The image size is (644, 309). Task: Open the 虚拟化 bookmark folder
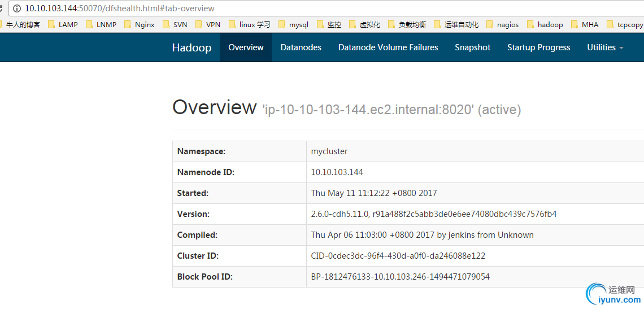[365, 25]
